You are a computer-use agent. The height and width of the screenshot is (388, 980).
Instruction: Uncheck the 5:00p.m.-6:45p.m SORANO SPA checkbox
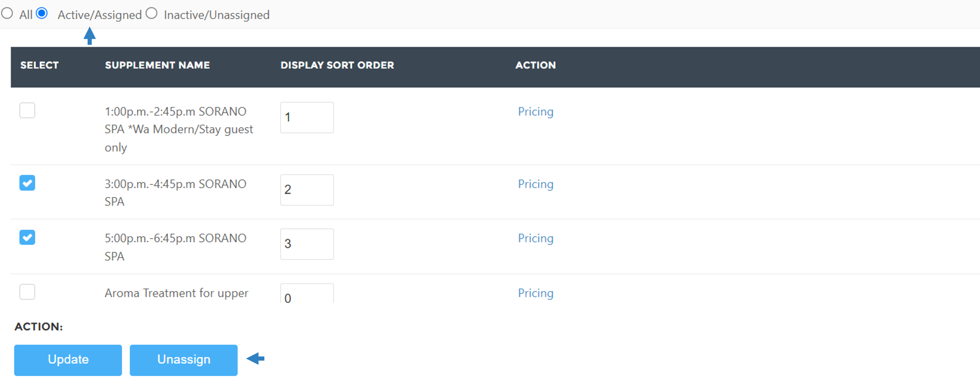coord(27,237)
